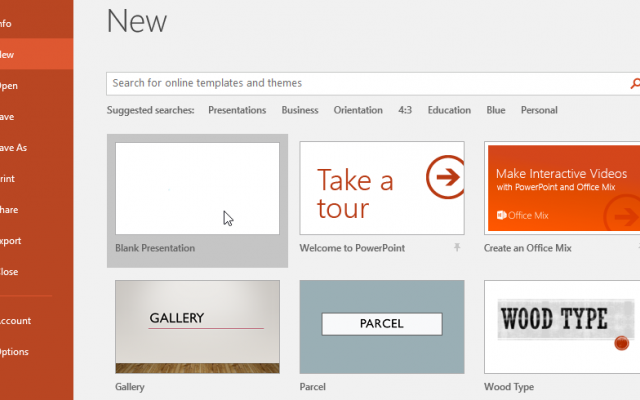This screenshot has width=640, height=400.
Task: Search suggested term Blue
Action: 496,110
